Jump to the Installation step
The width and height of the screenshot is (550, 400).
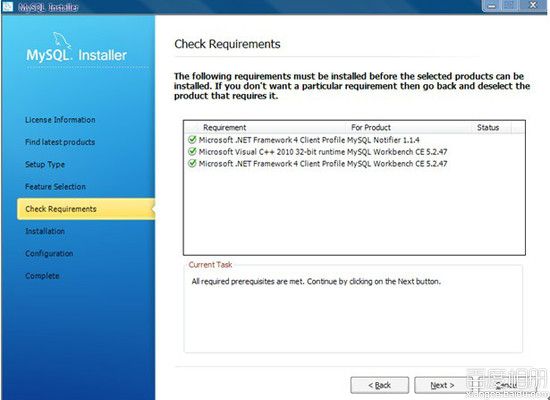[x=45, y=231]
